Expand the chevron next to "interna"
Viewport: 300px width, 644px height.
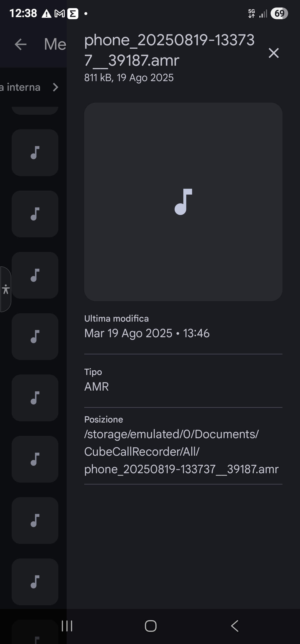(55, 87)
